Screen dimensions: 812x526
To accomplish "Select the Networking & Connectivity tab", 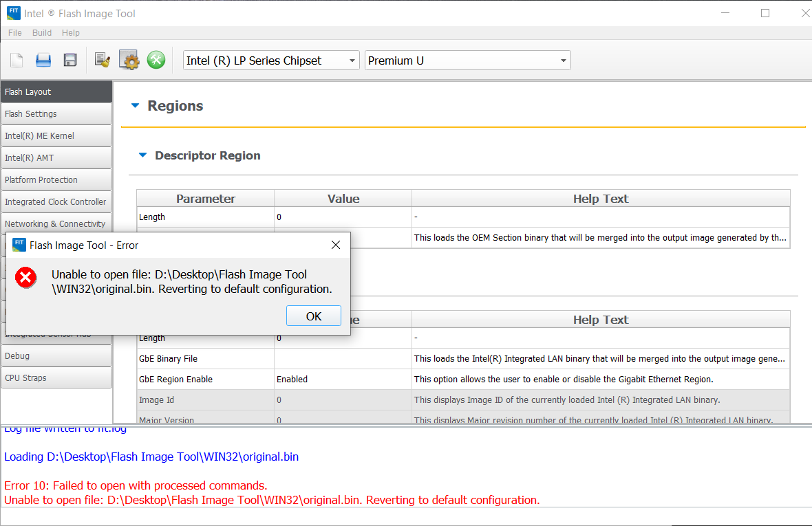I will [x=56, y=223].
